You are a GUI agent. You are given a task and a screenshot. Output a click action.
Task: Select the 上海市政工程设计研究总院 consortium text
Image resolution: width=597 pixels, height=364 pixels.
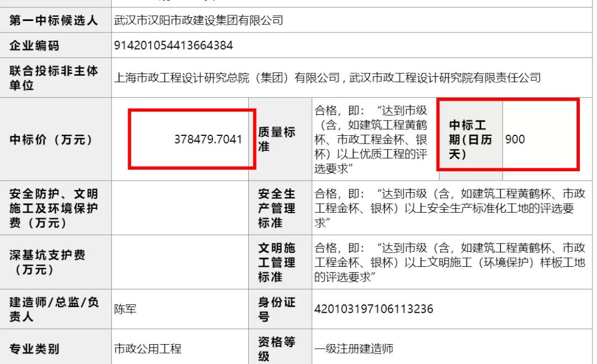tap(327, 78)
